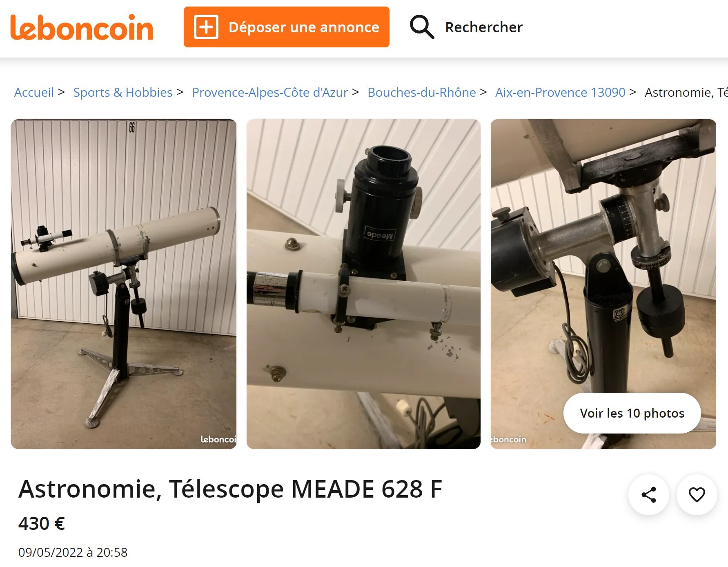Open Aix-en-Provence 13090 breadcrumb link
This screenshot has width=728, height=567.
point(560,92)
